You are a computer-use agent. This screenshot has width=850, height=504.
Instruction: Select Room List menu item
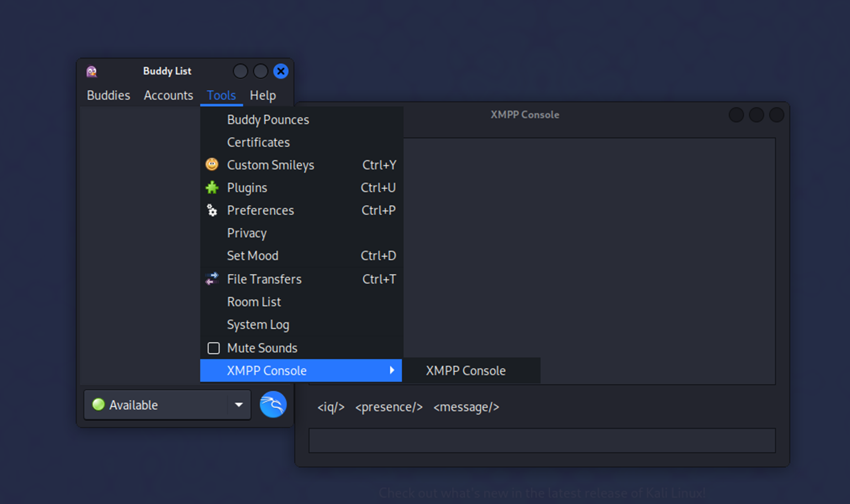301,302
